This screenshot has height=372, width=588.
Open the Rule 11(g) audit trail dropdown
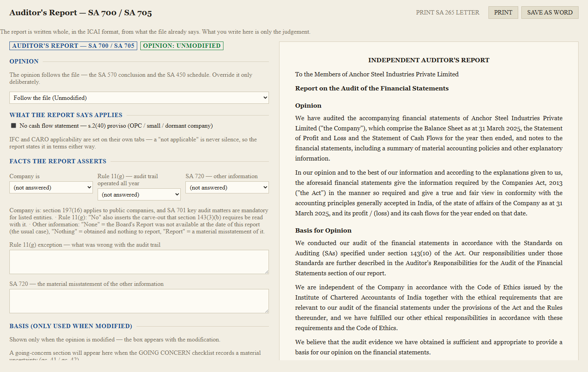[x=139, y=195]
